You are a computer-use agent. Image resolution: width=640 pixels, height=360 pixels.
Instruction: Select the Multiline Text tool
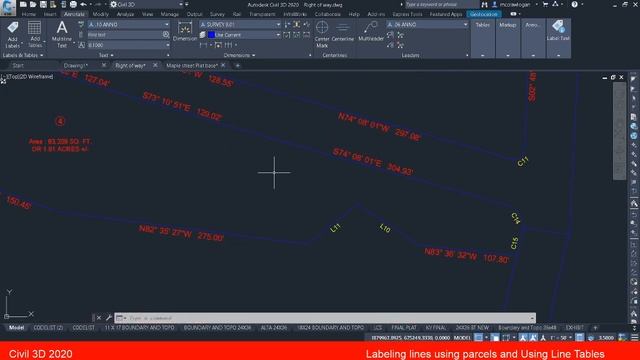click(62, 34)
